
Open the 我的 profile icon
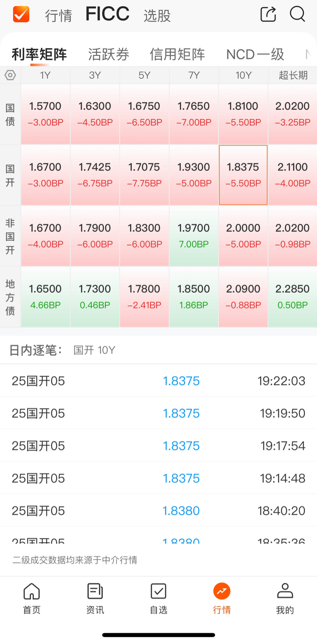coord(285,599)
